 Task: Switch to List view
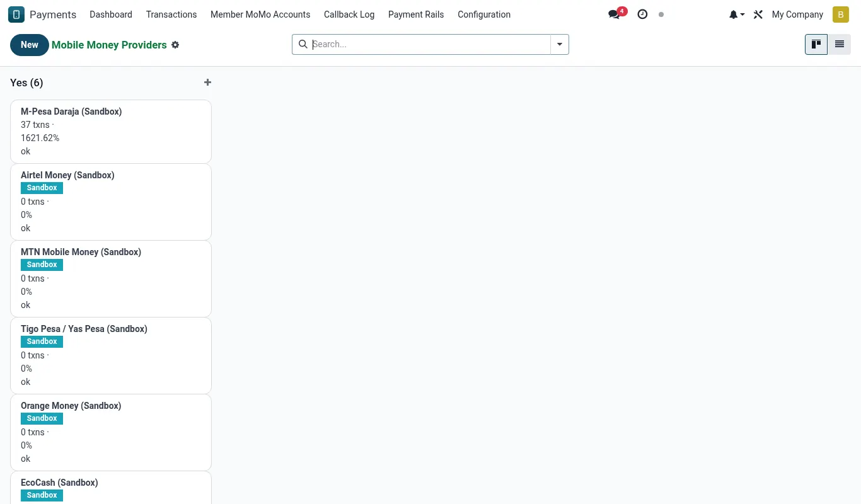tap(840, 44)
